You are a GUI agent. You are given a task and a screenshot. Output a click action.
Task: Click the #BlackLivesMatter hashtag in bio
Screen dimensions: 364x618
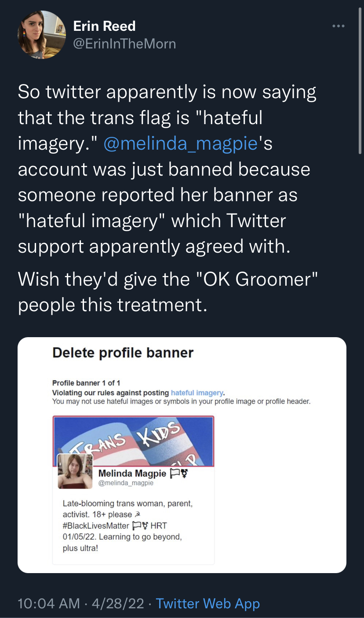pos(96,526)
